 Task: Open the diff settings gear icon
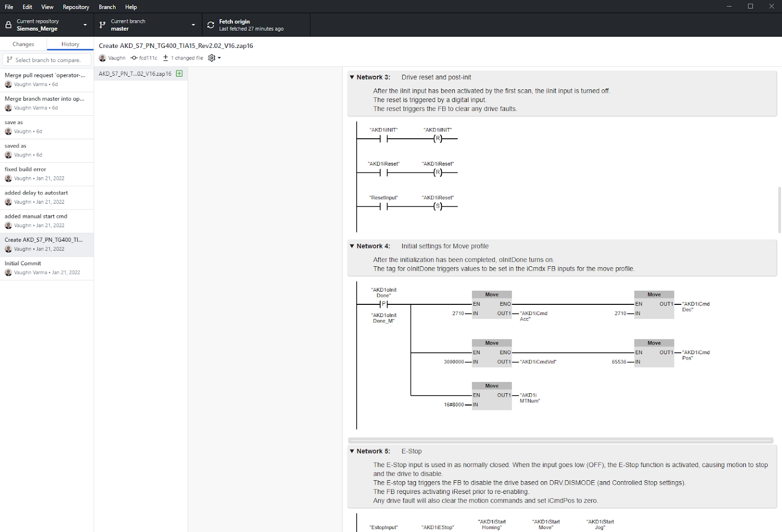point(212,58)
